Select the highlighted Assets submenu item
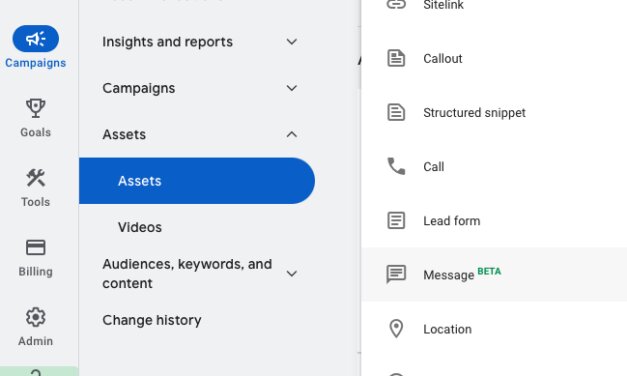The width and height of the screenshot is (627, 376). [x=197, y=181]
